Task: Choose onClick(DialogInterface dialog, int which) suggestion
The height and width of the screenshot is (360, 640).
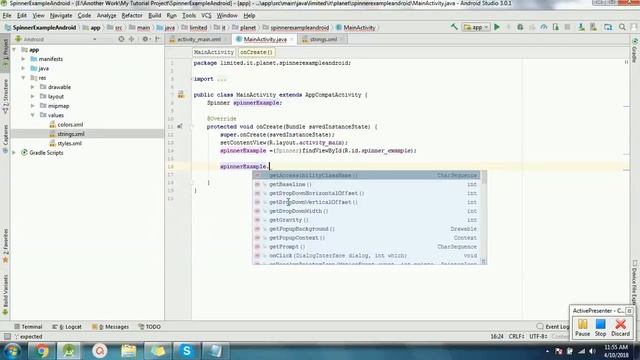Action: click(366, 256)
